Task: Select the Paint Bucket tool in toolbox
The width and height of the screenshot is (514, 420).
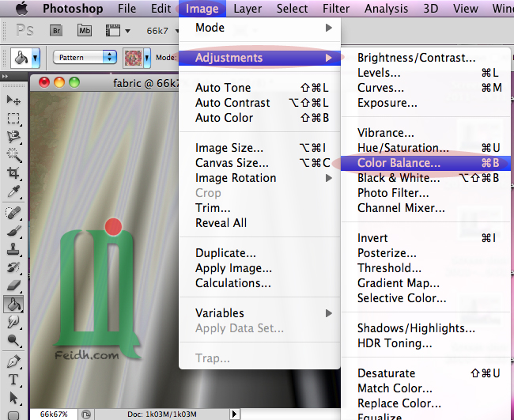Action: click(13, 304)
